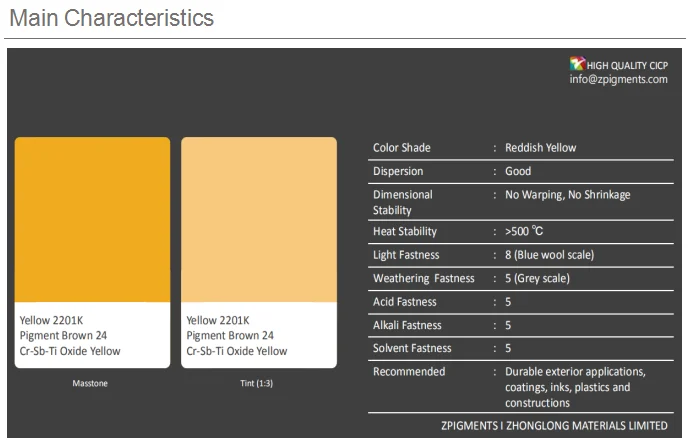700x440 pixels.
Task: Click the Color Shade row label
Action: [402, 148]
